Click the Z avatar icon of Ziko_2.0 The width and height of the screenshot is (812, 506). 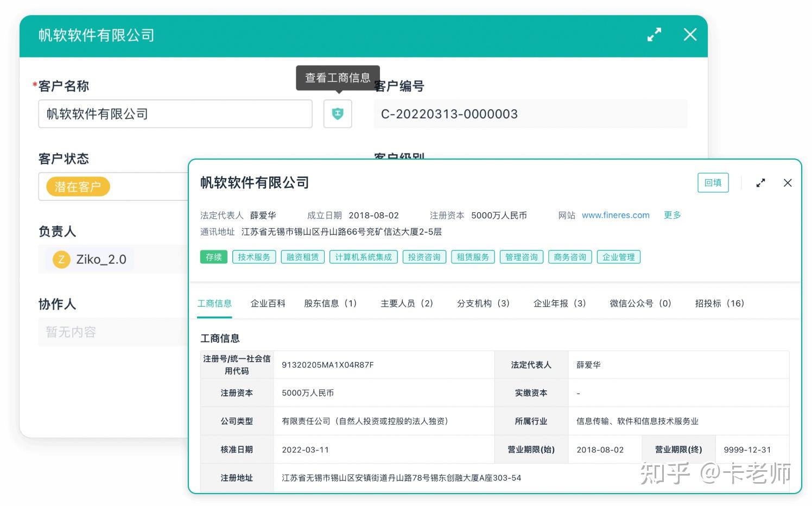click(x=61, y=260)
